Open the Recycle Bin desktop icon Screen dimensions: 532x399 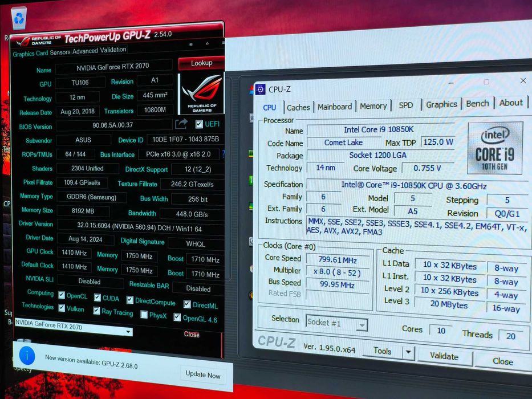tap(19, 18)
